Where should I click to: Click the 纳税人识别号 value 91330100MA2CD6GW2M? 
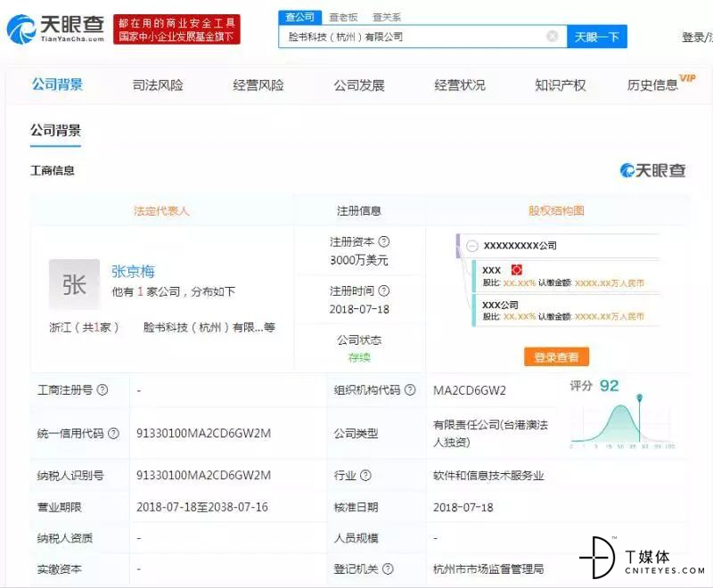204,476
